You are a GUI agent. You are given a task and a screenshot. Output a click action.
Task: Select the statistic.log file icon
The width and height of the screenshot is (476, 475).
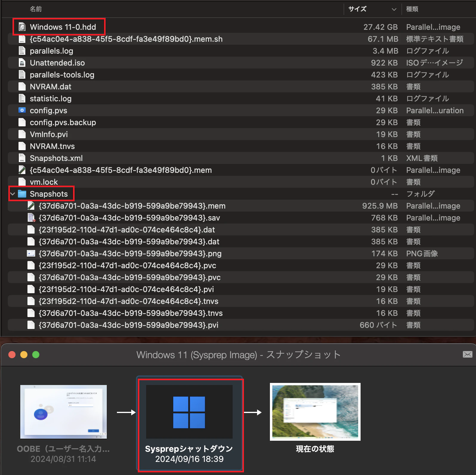click(22, 99)
